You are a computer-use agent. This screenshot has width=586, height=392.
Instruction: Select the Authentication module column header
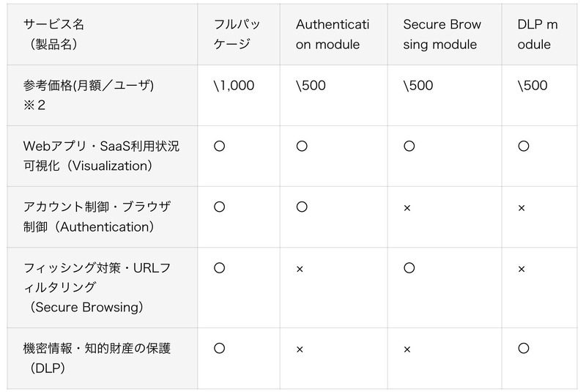click(333, 34)
